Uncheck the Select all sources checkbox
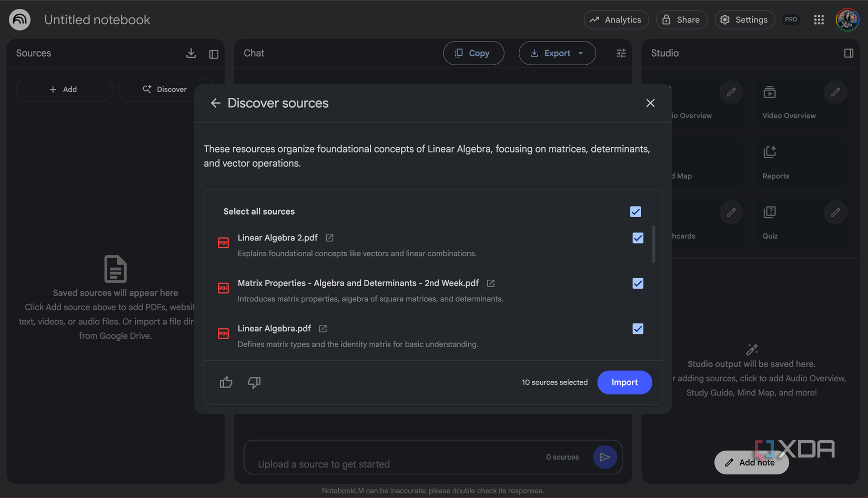The image size is (868, 498). pos(635,211)
